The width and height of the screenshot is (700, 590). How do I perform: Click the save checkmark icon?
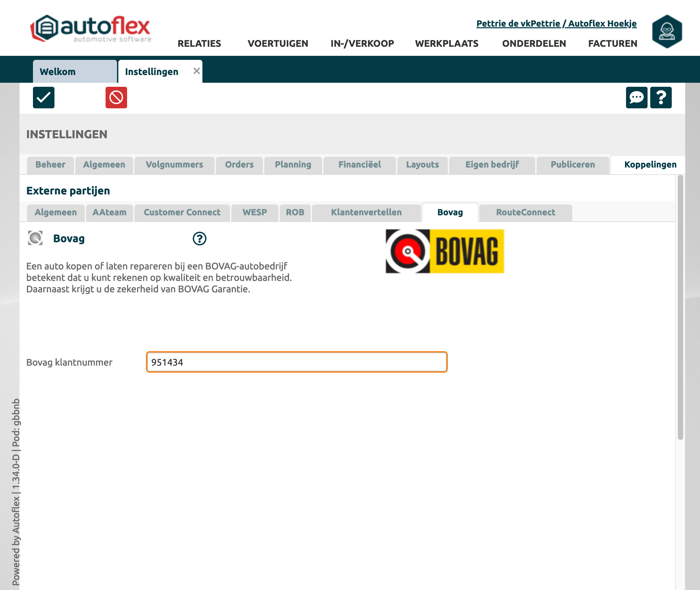[x=44, y=98]
